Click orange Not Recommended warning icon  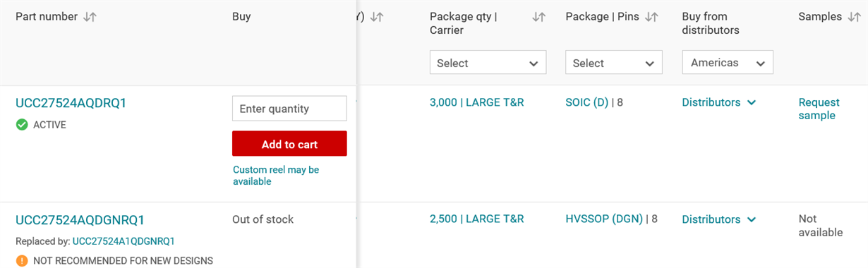(22, 261)
